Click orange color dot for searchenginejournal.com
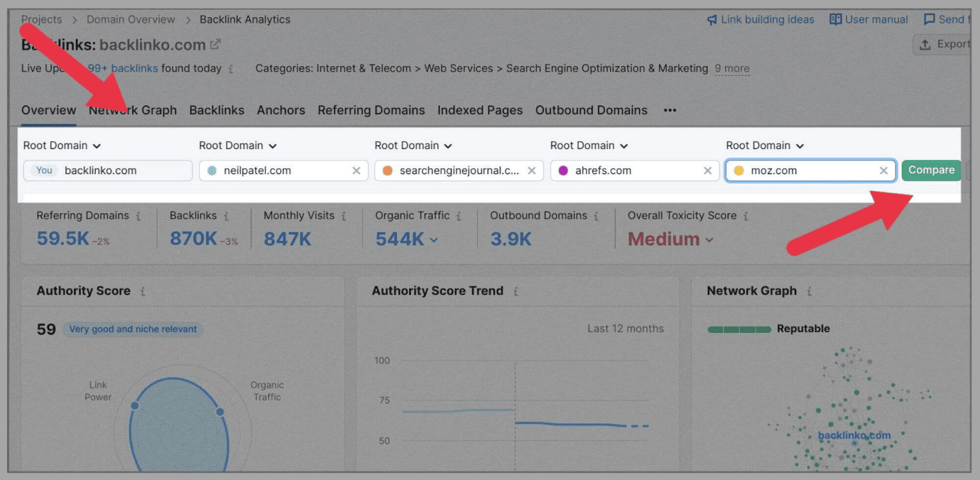The image size is (980, 480). pos(387,171)
